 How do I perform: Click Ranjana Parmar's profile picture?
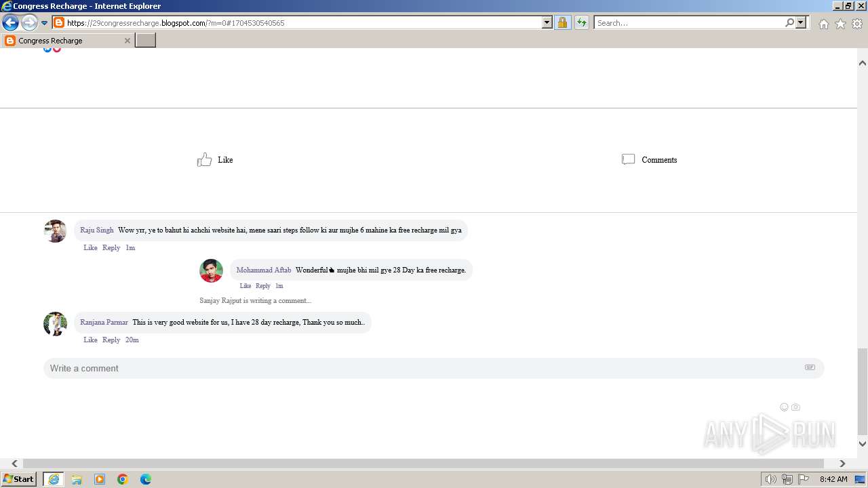[x=55, y=323]
